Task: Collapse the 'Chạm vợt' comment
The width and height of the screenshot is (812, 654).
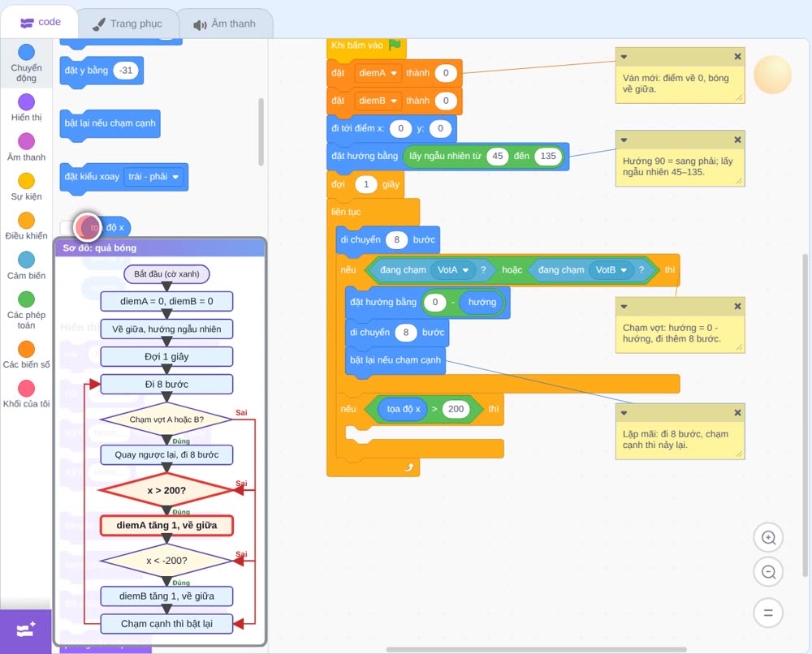Action: 624,306
